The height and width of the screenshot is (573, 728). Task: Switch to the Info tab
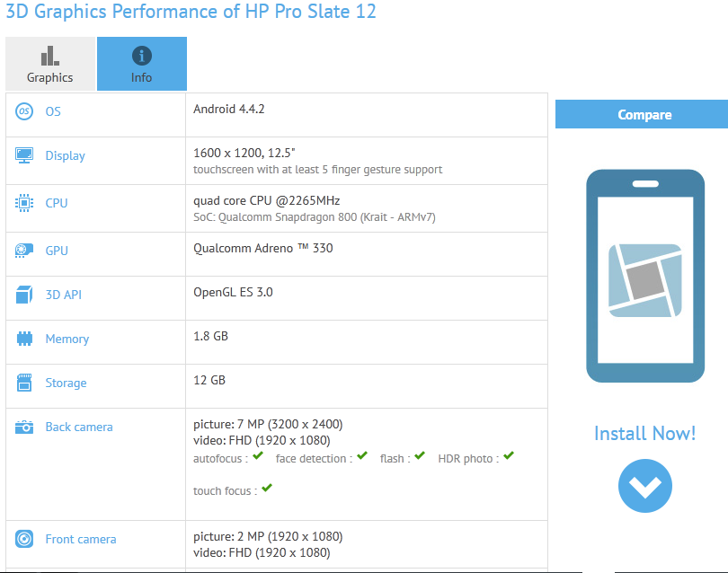click(x=142, y=64)
